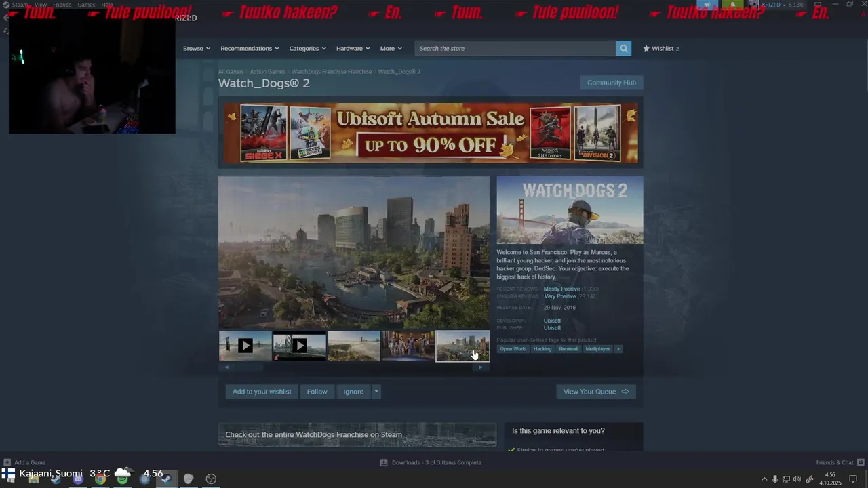Select the Hacking tag
The height and width of the screenshot is (488, 868).
(x=542, y=349)
